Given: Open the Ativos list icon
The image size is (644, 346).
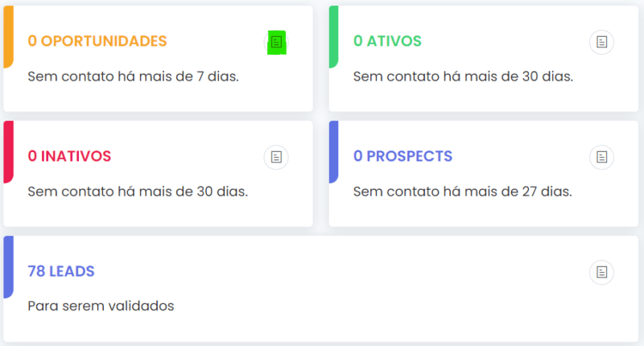Looking at the screenshot, I should pos(601,42).
